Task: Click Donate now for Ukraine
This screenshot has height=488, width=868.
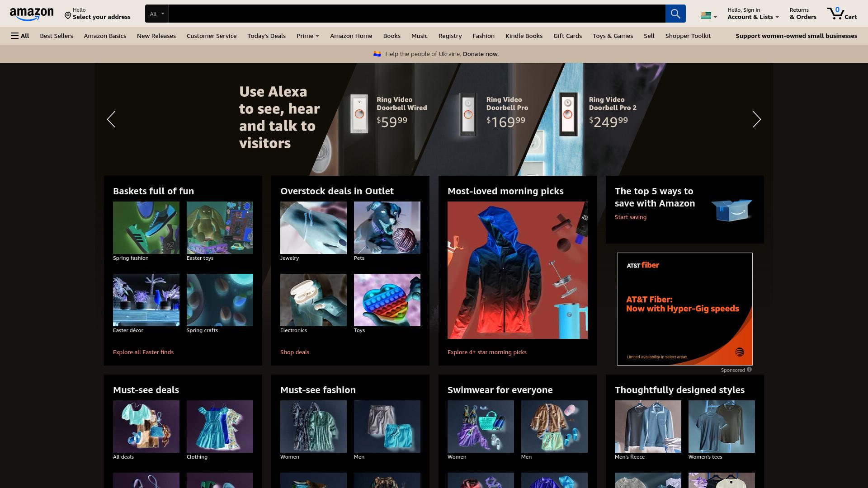Action: [x=481, y=54]
